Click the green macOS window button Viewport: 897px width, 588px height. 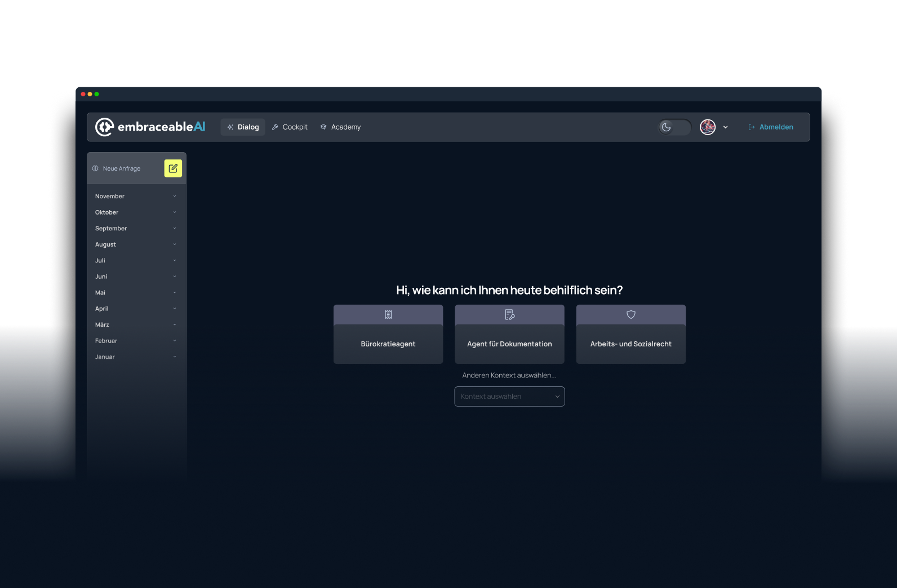pos(97,94)
